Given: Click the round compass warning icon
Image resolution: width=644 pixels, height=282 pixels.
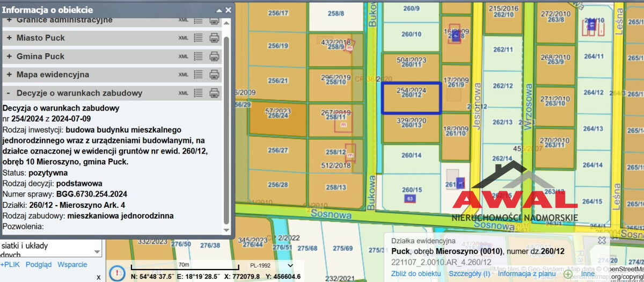Looking at the screenshot, I should click(116, 273).
